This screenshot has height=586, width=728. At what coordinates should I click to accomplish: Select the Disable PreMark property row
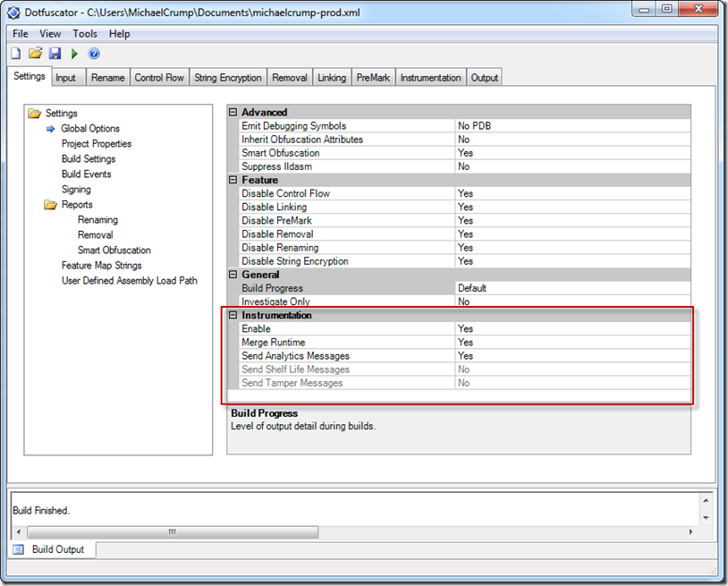(x=465, y=221)
